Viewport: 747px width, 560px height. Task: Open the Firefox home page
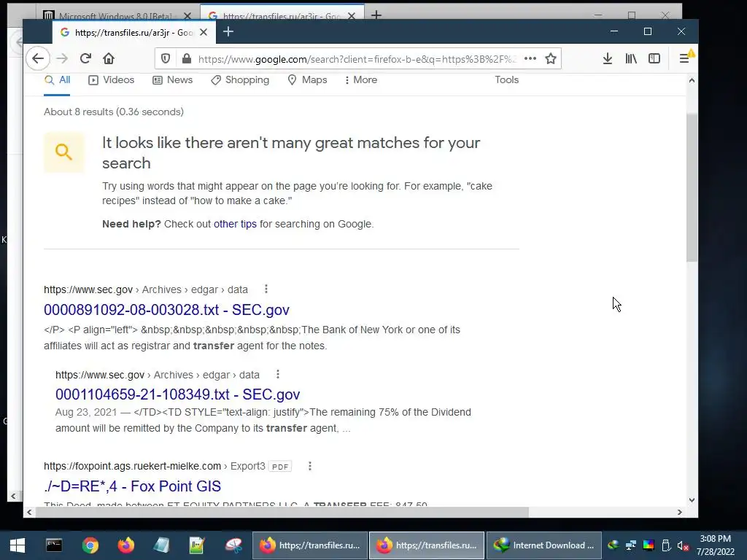pos(109,58)
